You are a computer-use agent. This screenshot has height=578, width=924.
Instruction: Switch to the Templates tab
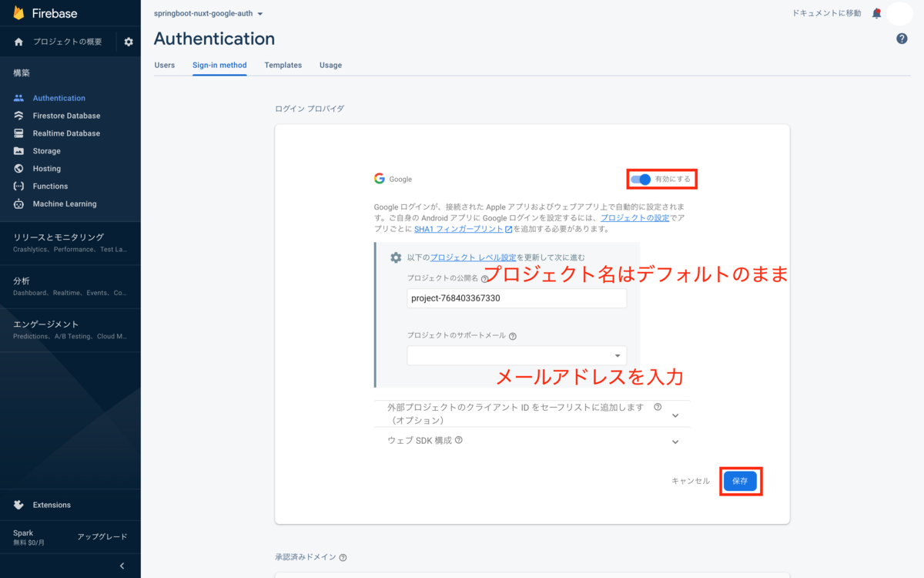point(283,66)
